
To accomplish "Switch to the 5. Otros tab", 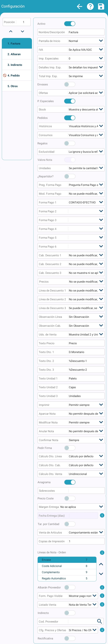I will point(17,86).
